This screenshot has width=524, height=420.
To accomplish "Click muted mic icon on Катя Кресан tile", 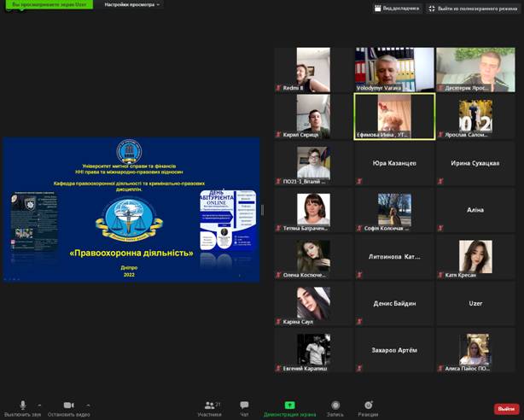I will pos(440,275).
